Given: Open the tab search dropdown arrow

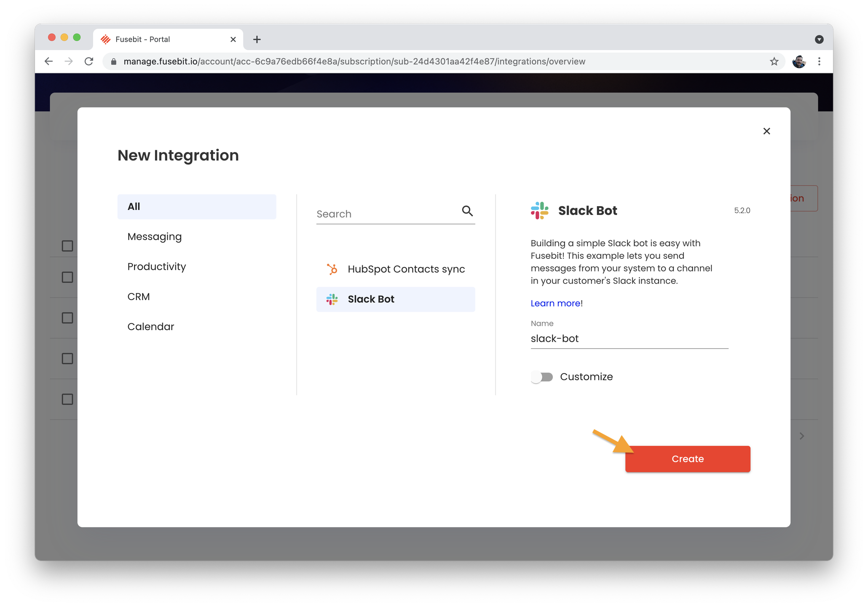Looking at the screenshot, I should [x=819, y=40].
